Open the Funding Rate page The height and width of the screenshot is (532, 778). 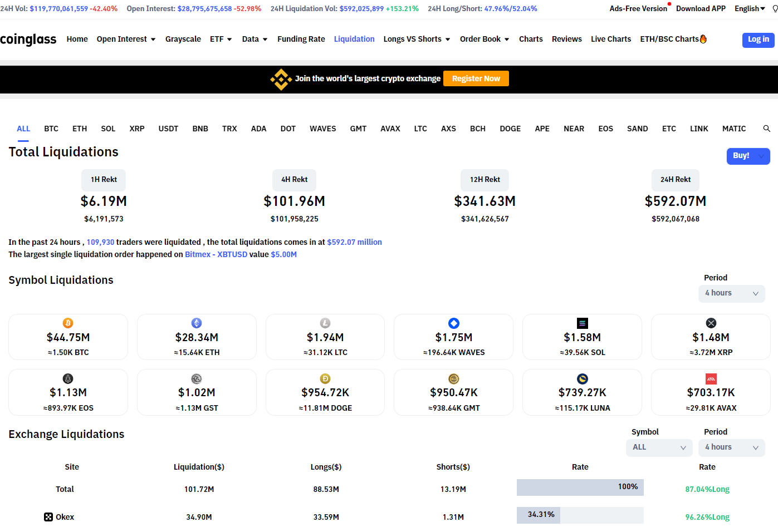(x=301, y=39)
